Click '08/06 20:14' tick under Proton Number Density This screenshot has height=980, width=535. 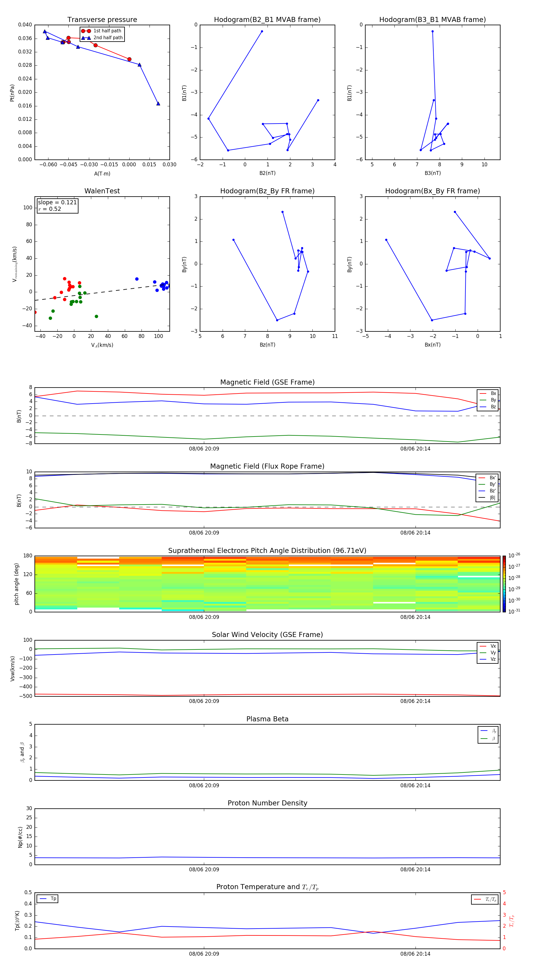[415, 870]
